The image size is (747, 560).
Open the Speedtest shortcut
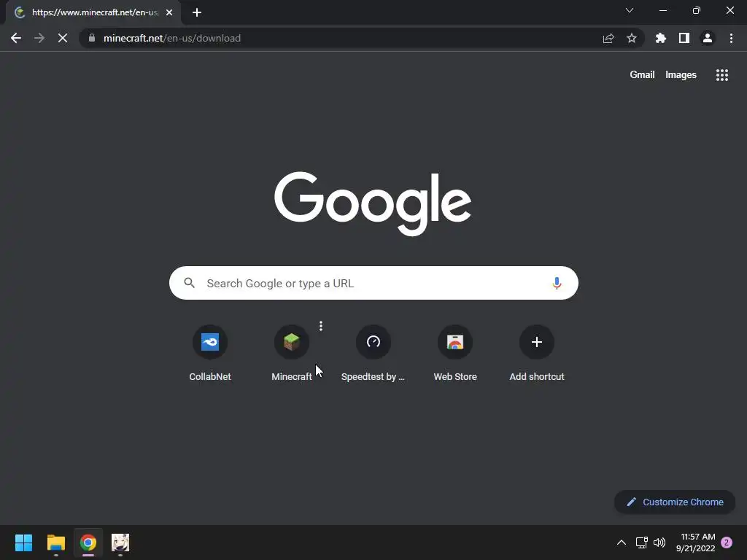(x=373, y=354)
